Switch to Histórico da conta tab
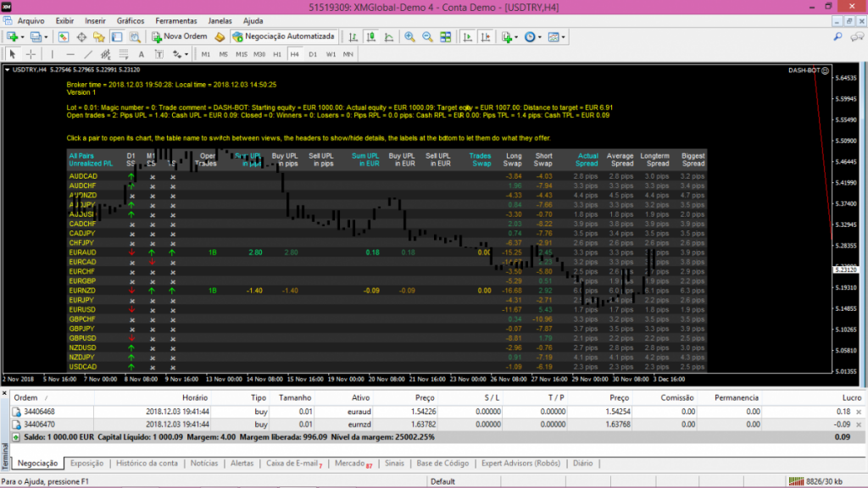 click(147, 463)
